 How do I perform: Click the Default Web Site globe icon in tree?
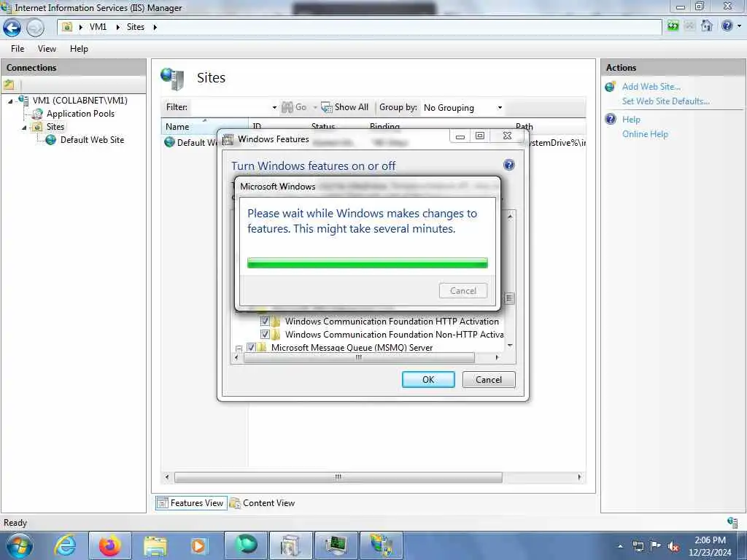[50, 140]
